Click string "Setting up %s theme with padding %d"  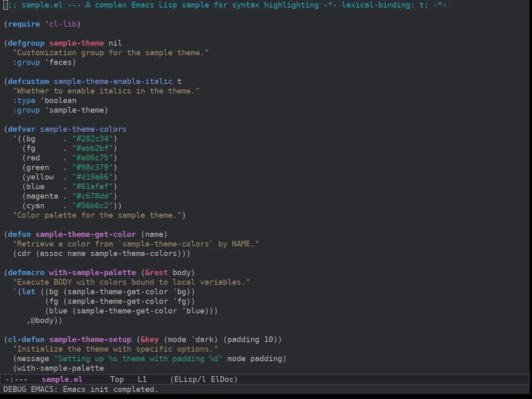[x=138, y=359]
